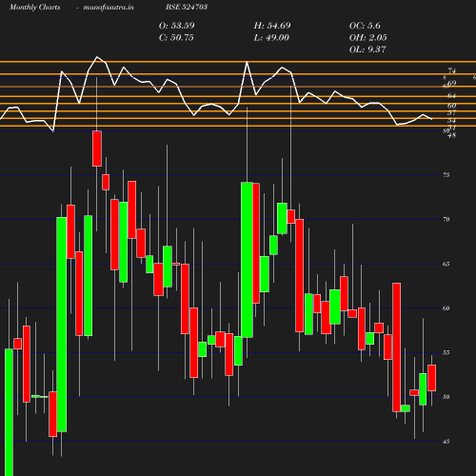Click the high value "H: 54.69"
The image size is (476, 476).
pos(272,26)
